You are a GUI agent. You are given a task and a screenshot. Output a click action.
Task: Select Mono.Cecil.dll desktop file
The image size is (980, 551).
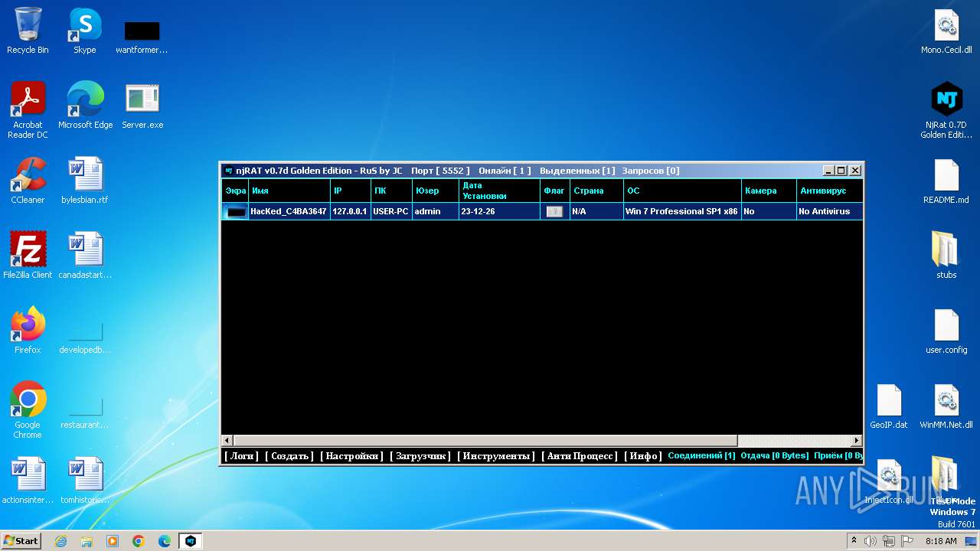(946, 31)
